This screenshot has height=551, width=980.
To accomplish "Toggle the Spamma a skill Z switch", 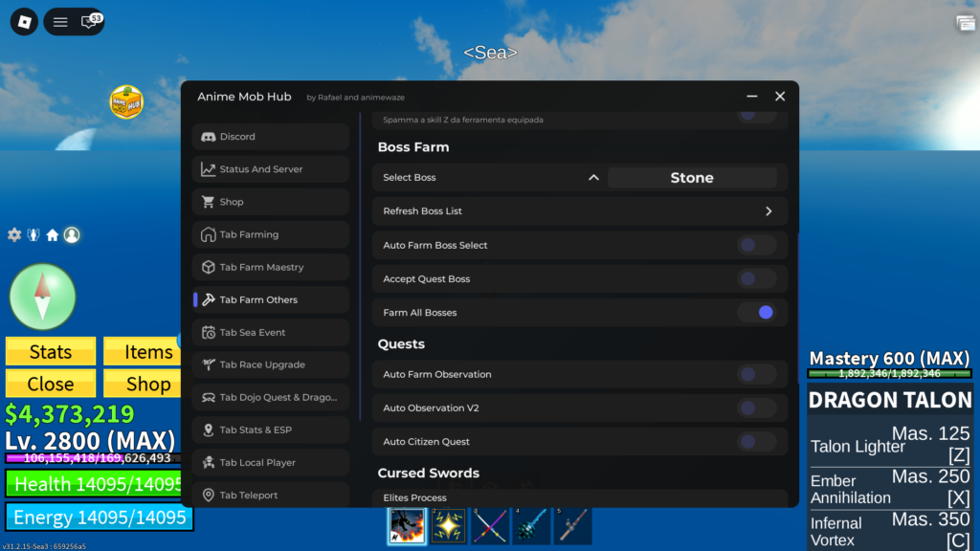I will pos(756,116).
